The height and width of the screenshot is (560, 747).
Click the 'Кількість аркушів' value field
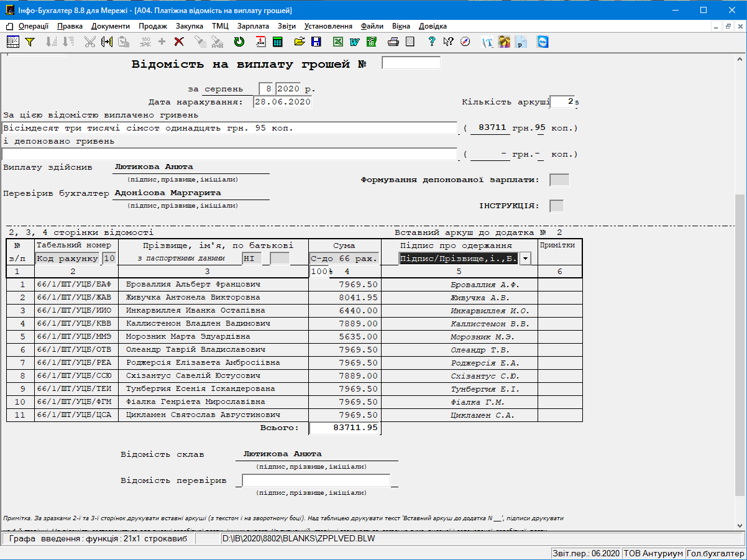[x=562, y=102]
